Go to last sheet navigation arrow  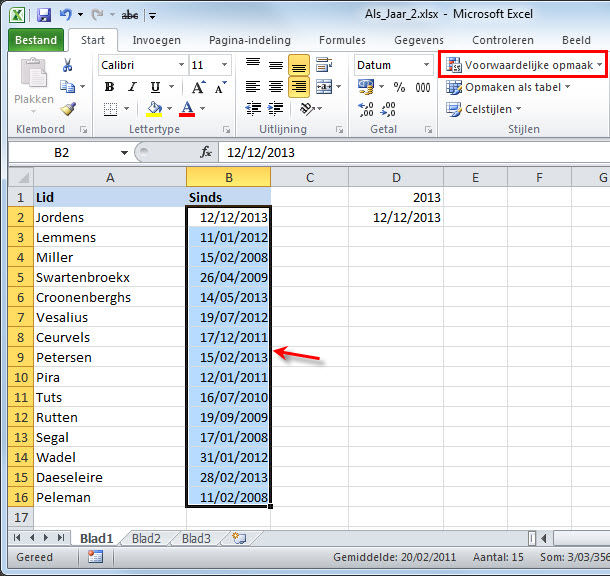click(61, 538)
